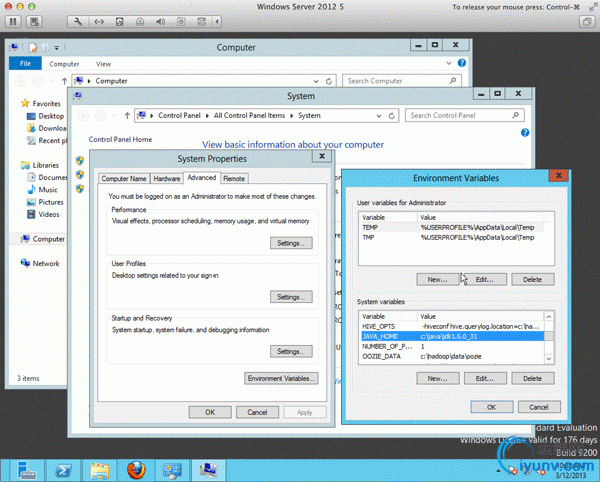Launch PowerShell from taskbar

click(x=64, y=471)
